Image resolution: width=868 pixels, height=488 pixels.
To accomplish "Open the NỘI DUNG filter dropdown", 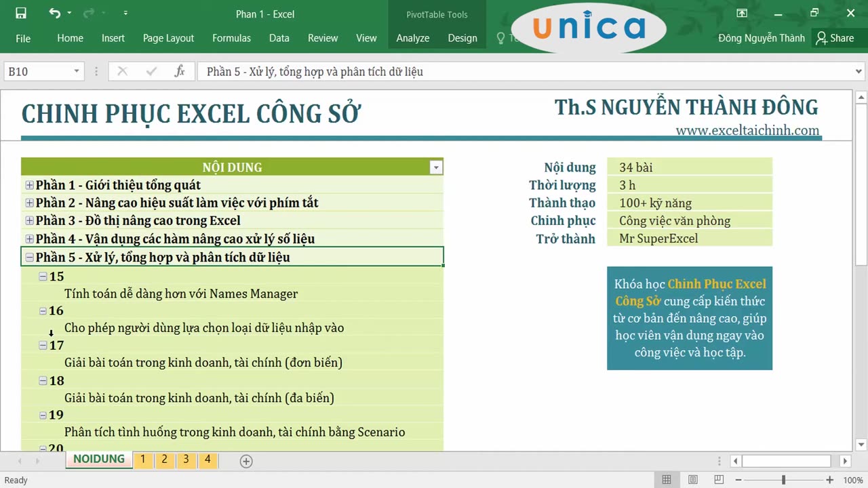I will coord(436,167).
